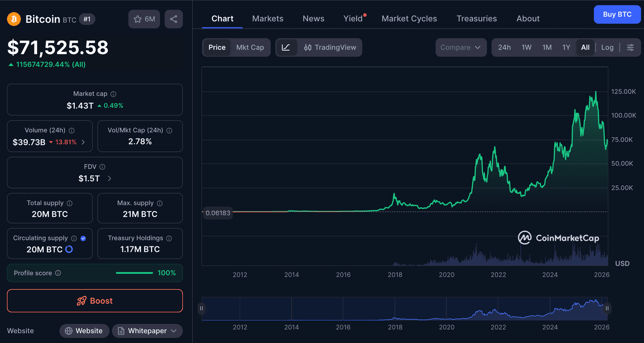Switch to Market Cycles tab
Viewport: 644px width, 343px height.
point(409,19)
